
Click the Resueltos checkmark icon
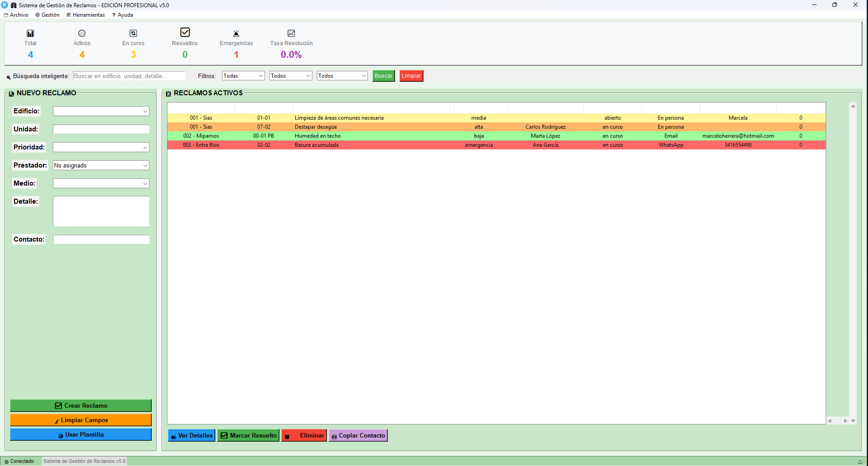pos(185,32)
